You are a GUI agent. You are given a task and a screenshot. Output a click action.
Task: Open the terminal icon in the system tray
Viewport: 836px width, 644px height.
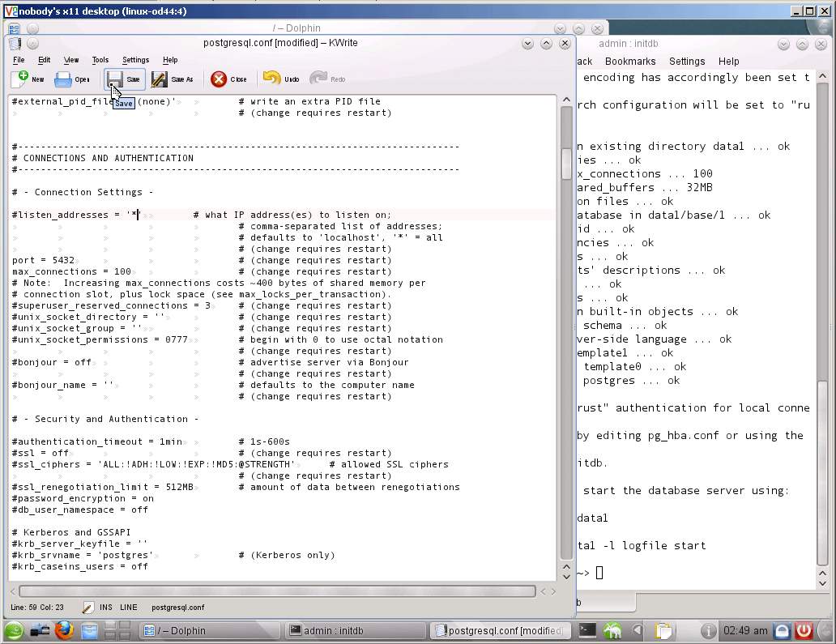587,631
